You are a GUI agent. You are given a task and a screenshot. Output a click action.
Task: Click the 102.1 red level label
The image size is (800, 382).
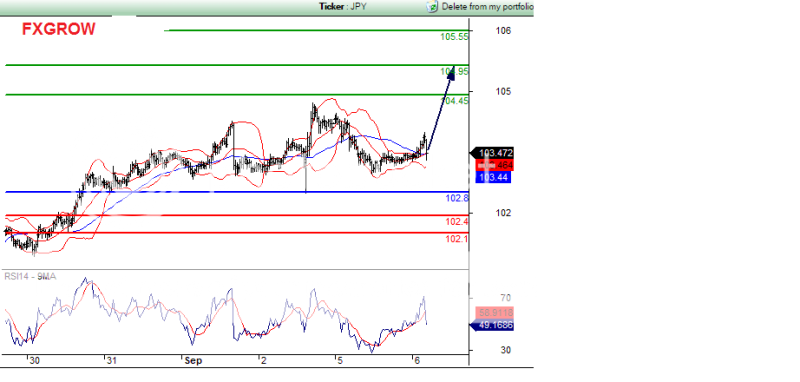(457, 239)
